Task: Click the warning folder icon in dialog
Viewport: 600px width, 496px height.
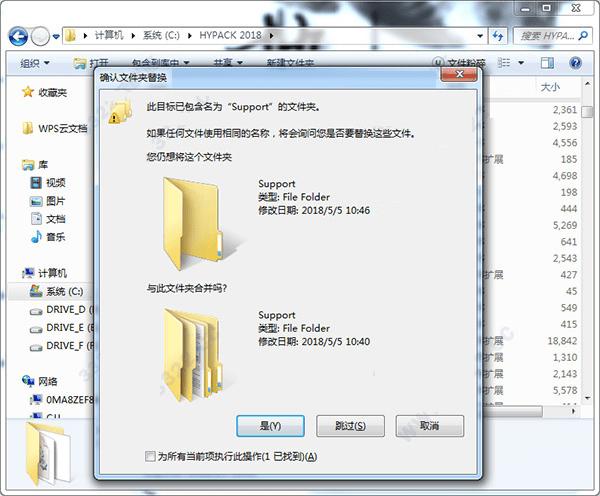Action: click(x=120, y=111)
